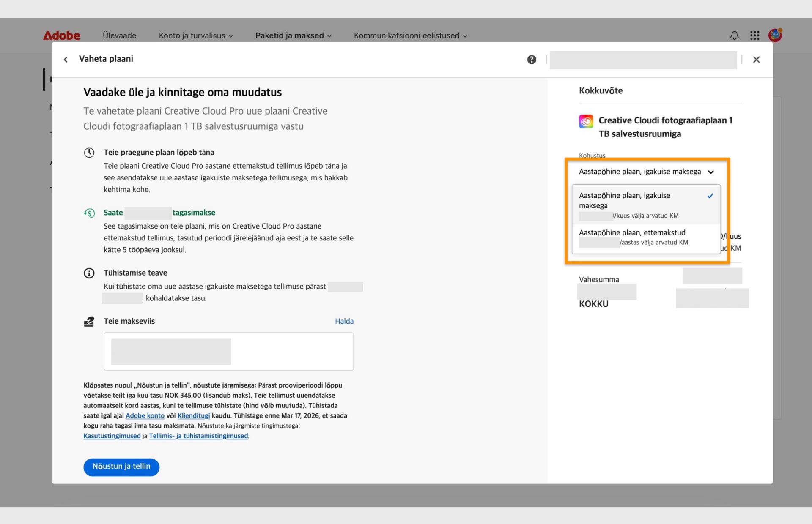Open Kommunikatsiooni eelistused menu
Viewport: 812px width, 524px height.
(410, 35)
